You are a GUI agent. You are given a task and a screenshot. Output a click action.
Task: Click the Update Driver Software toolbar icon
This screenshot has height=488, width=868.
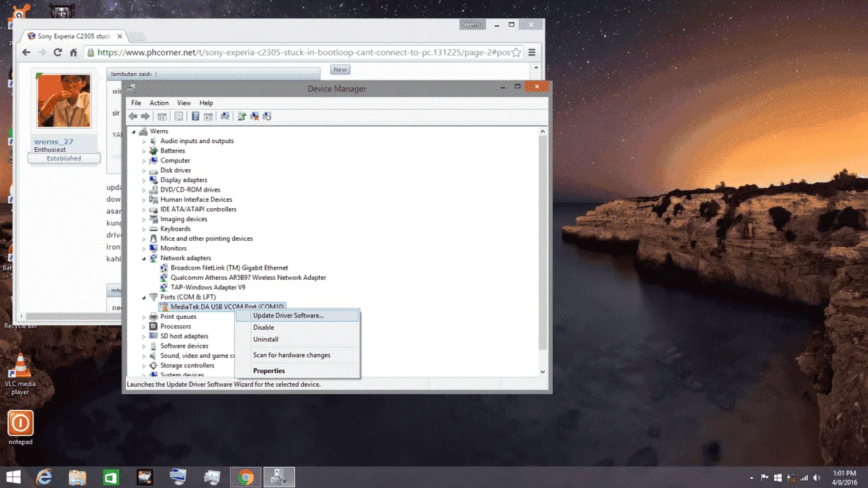[x=242, y=116]
